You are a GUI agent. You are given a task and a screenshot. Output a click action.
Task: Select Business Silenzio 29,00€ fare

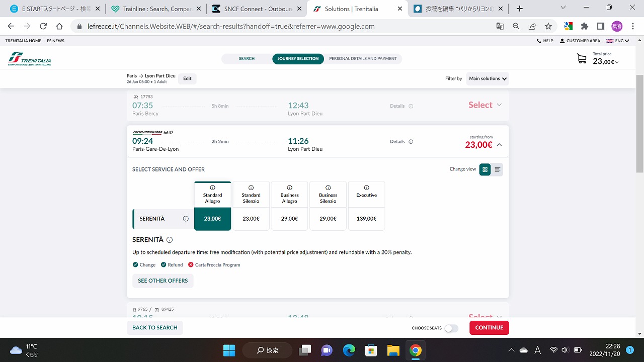pyautogui.click(x=328, y=219)
